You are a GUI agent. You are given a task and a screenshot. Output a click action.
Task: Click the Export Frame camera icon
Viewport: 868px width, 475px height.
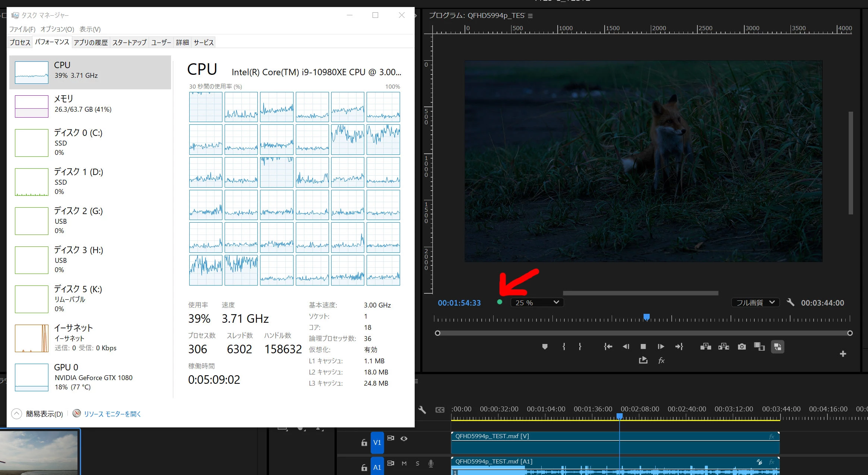[742, 347]
